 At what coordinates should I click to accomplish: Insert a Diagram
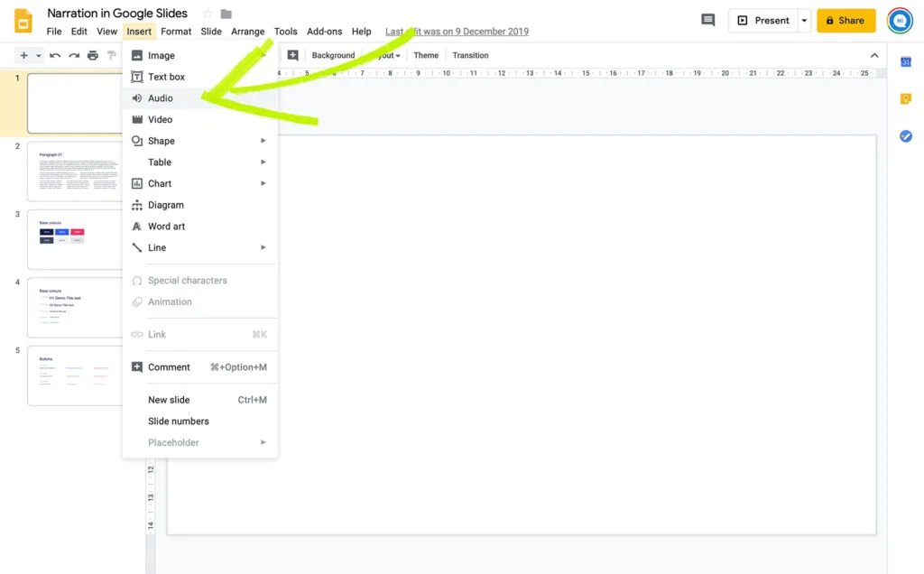[199, 205]
